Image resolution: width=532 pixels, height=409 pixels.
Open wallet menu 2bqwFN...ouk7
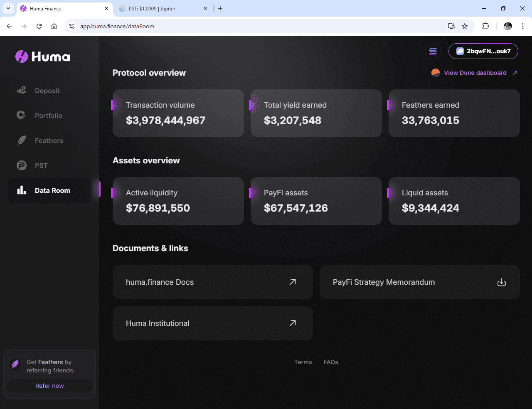click(x=483, y=51)
